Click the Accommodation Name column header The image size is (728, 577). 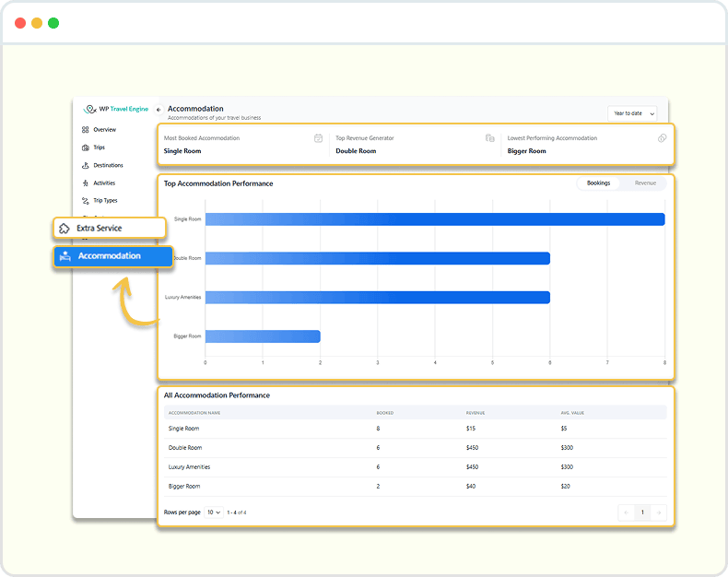pos(194,413)
